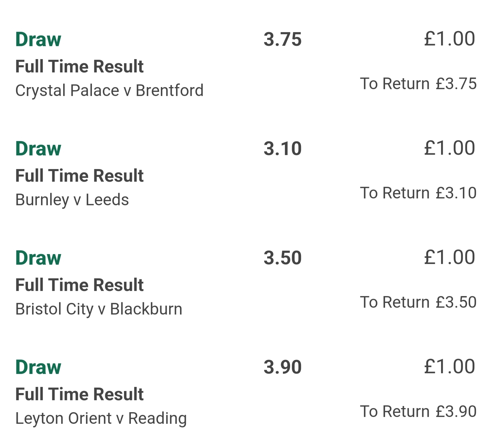Open the Bristol City v Blackburn fixture

pos(99,309)
